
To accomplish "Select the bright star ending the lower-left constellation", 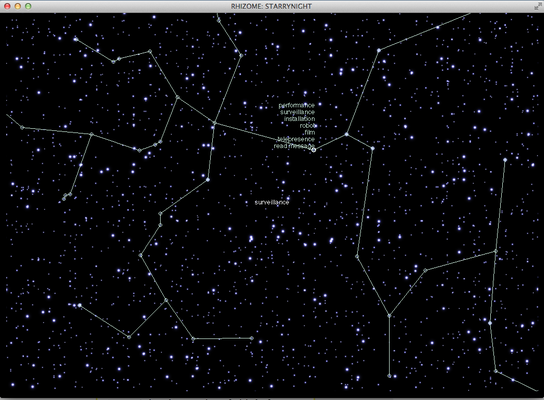I will (x=79, y=305).
